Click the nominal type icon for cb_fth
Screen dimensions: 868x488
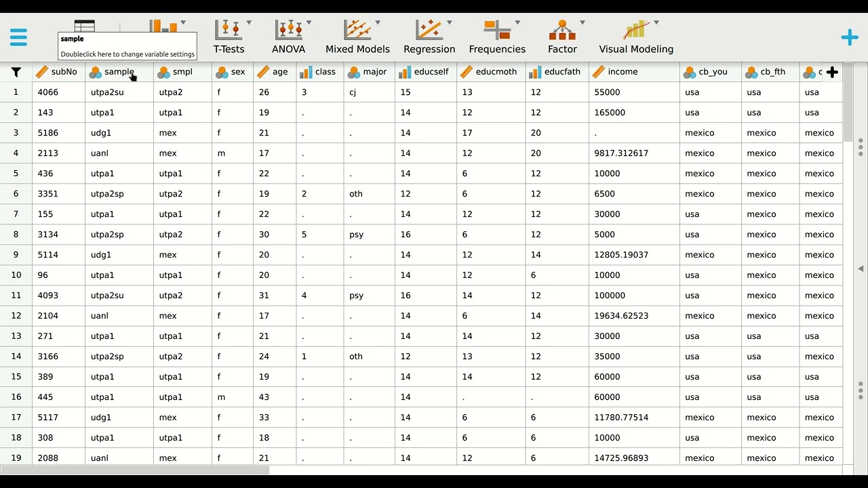[751, 72]
